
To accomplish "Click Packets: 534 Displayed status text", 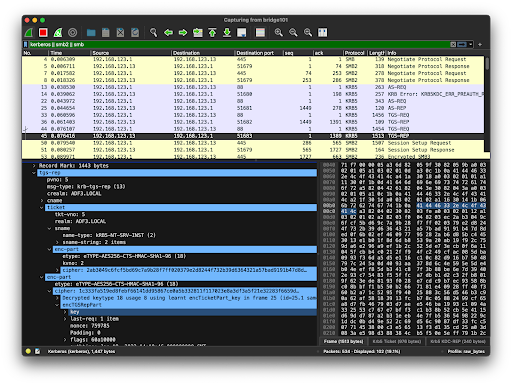I will click(362, 351).
